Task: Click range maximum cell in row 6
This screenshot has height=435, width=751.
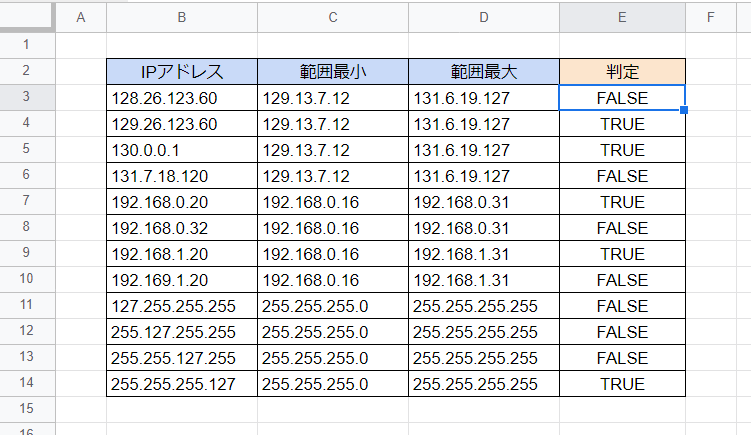Action: tap(484, 176)
